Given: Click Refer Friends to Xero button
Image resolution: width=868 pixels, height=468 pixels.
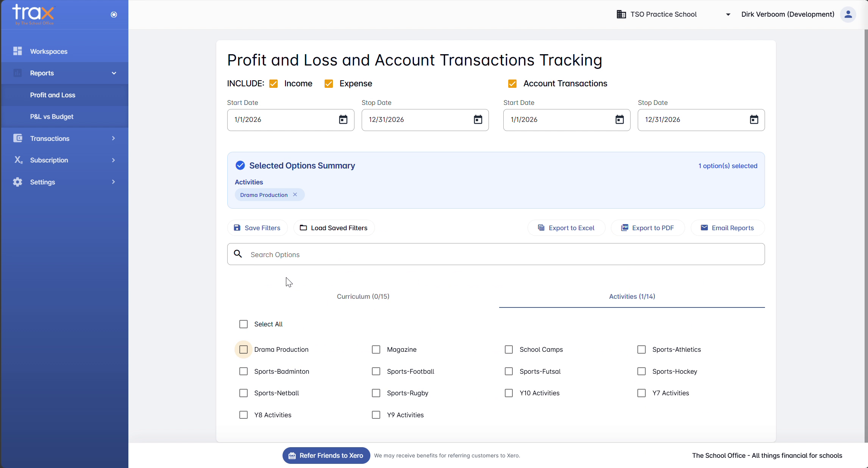Looking at the screenshot, I should [x=326, y=456].
